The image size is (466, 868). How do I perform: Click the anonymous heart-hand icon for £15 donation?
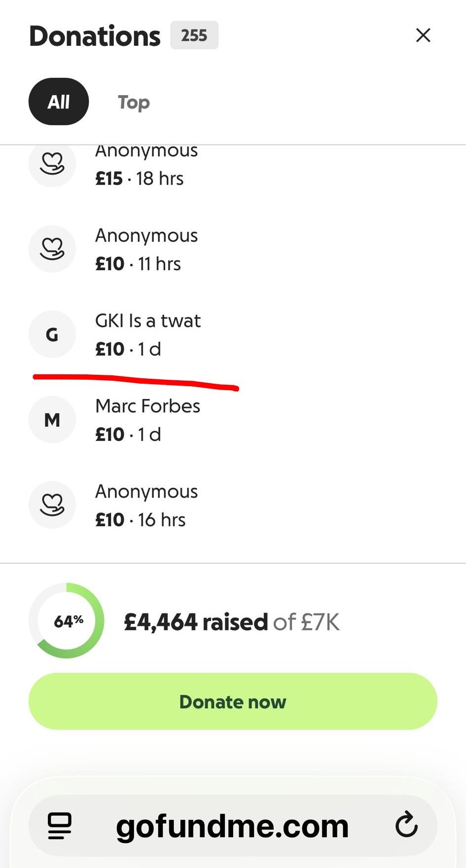(x=52, y=163)
